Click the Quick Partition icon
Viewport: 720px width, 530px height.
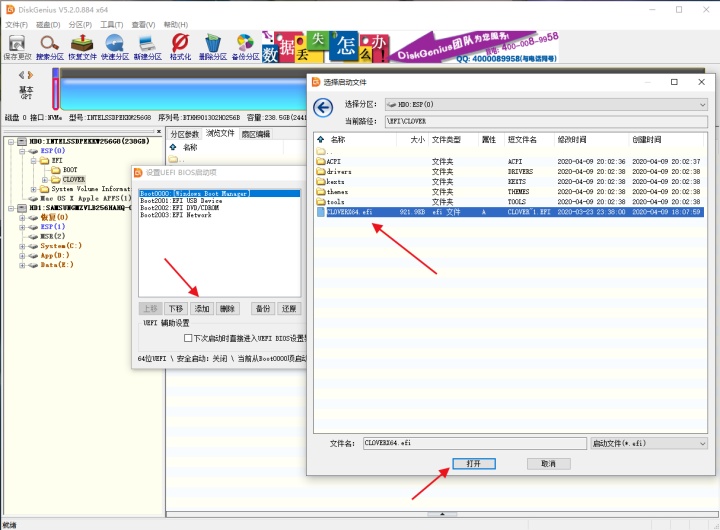pyautogui.click(x=115, y=47)
